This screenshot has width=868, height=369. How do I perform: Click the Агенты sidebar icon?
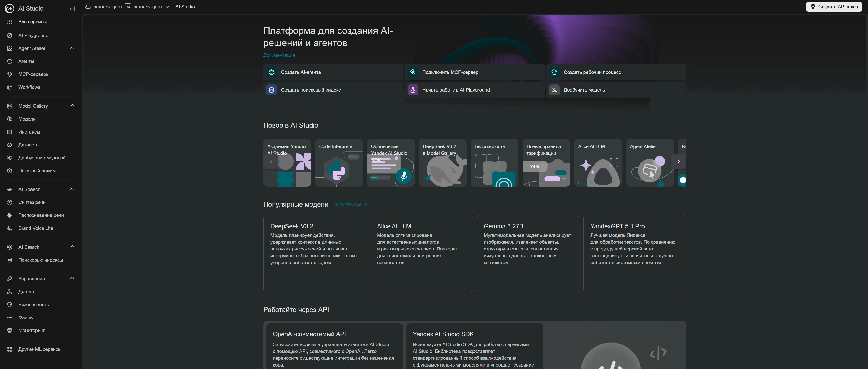10,61
